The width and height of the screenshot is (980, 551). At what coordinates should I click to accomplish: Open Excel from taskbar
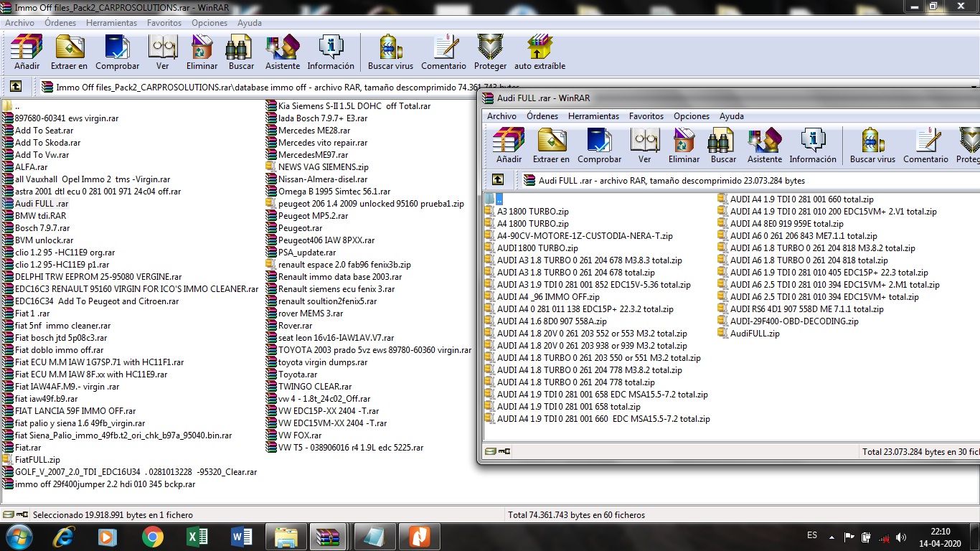pos(197,537)
